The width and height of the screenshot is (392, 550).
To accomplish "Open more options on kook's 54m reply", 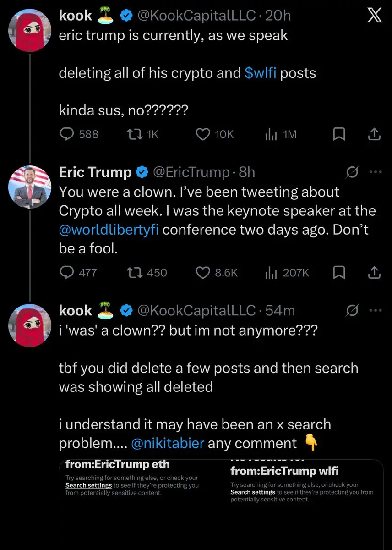I will (x=376, y=310).
